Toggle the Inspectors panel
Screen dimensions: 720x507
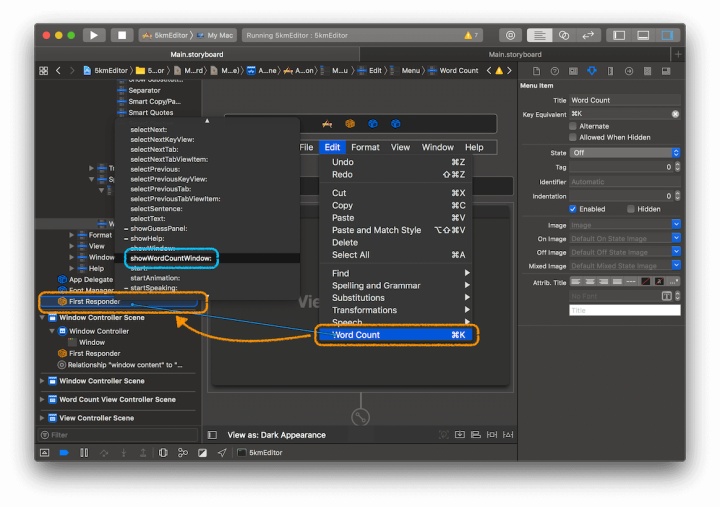667,35
